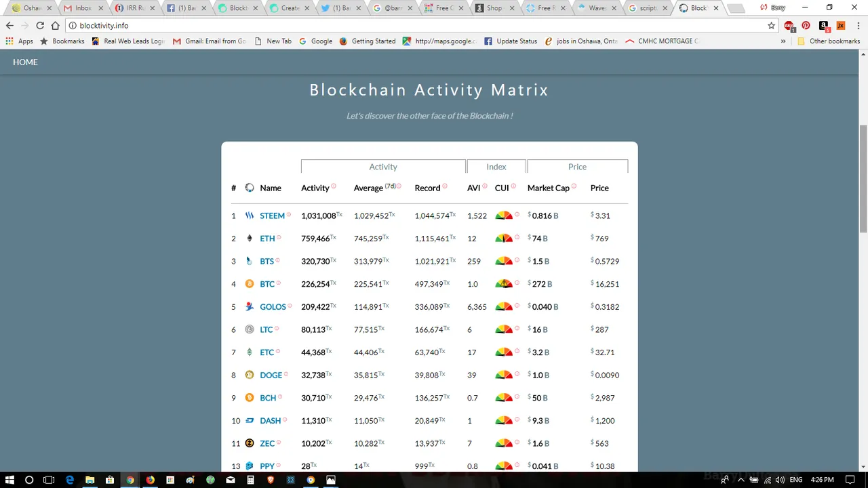
Task: Show more bookmarks with the chevron
Action: click(783, 41)
